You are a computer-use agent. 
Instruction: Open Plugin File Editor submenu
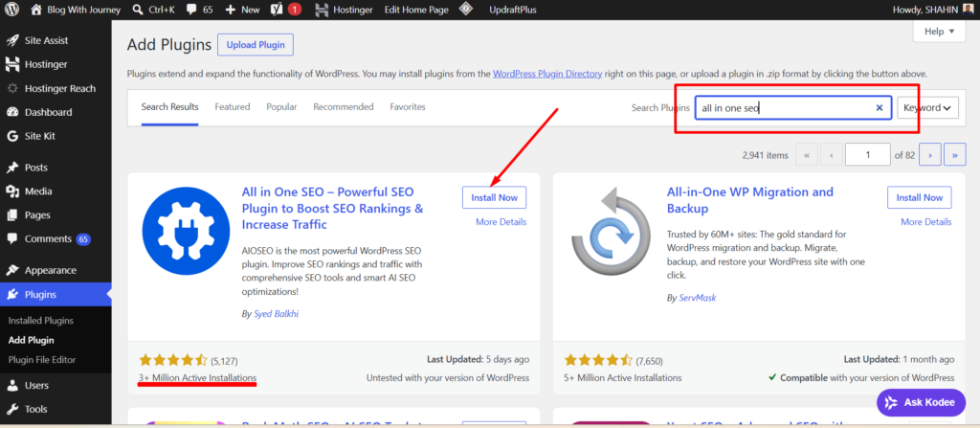tap(42, 360)
